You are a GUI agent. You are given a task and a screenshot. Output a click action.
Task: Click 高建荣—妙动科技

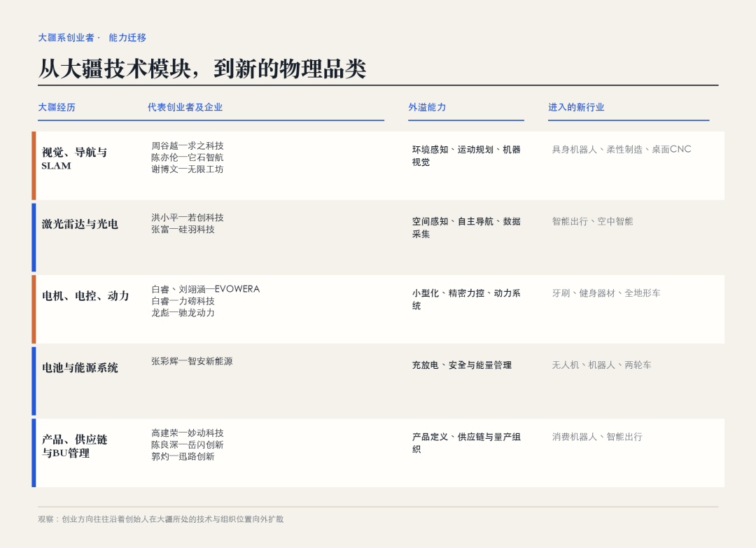coord(188,433)
